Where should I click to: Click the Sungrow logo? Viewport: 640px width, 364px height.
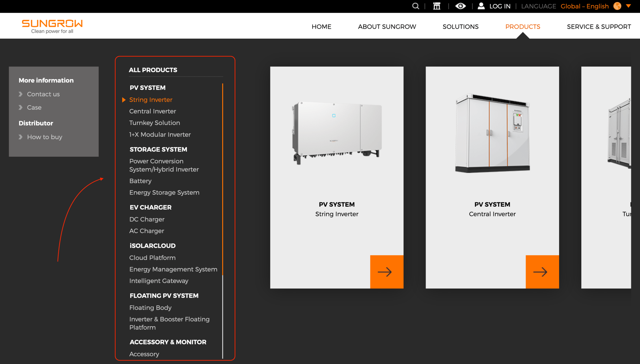(x=52, y=25)
